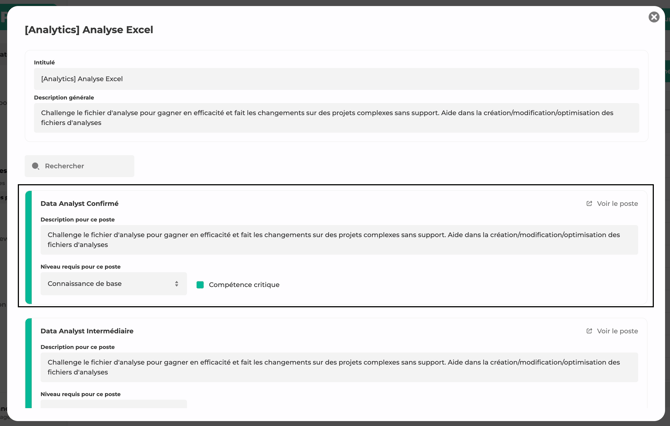670x426 pixels.
Task: Open the level dropdown under Data Analyst Intermédiaire
Action: tap(113, 404)
